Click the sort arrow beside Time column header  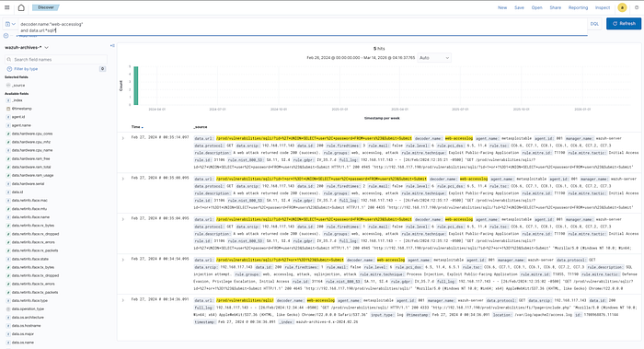click(x=142, y=127)
